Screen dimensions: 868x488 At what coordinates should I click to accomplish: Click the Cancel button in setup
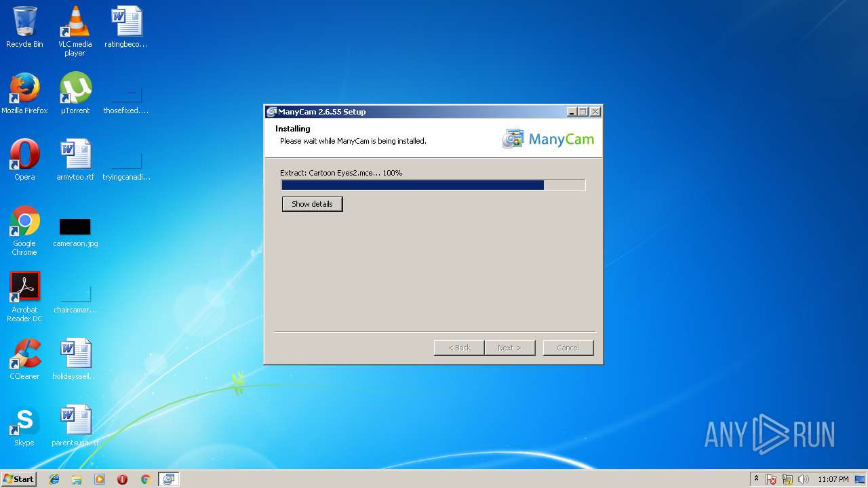(x=568, y=348)
